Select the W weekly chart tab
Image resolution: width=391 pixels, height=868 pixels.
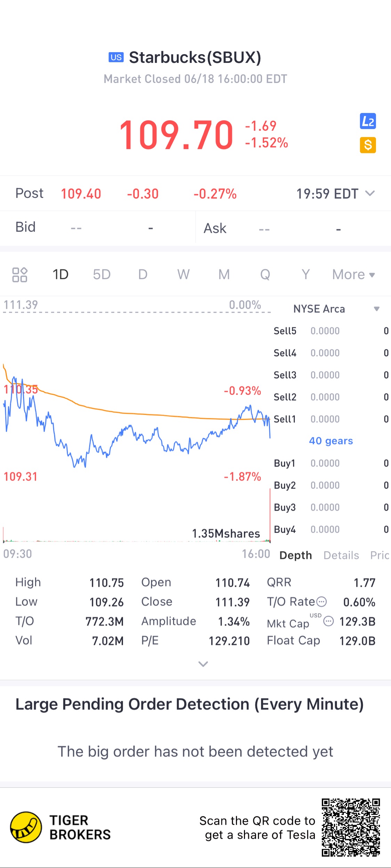184,275
